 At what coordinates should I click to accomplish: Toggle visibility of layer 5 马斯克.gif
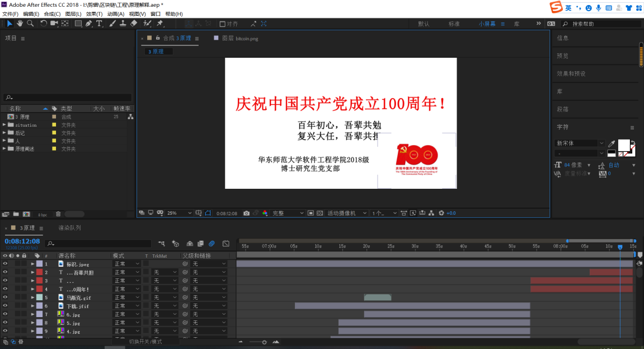coord(5,297)
